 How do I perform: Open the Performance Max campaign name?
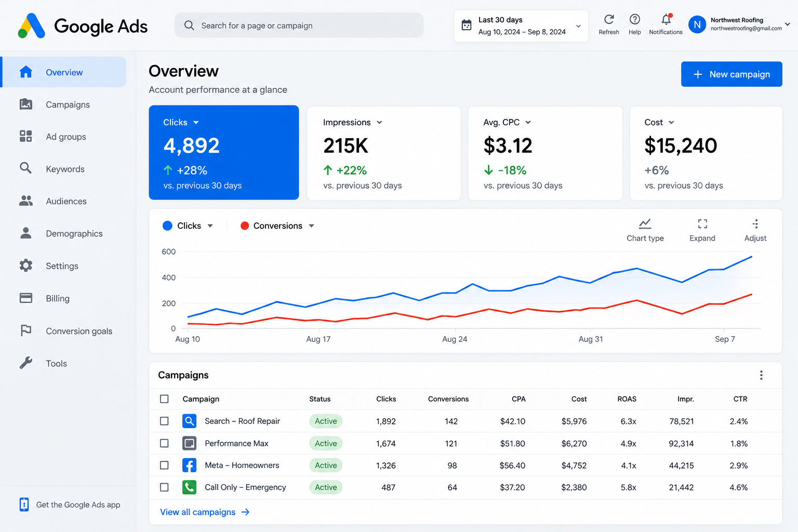(236, 443)
